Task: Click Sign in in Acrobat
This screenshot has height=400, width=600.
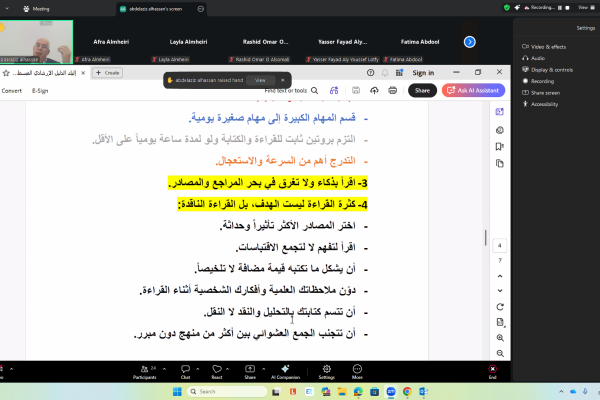Action: (423, 73)
